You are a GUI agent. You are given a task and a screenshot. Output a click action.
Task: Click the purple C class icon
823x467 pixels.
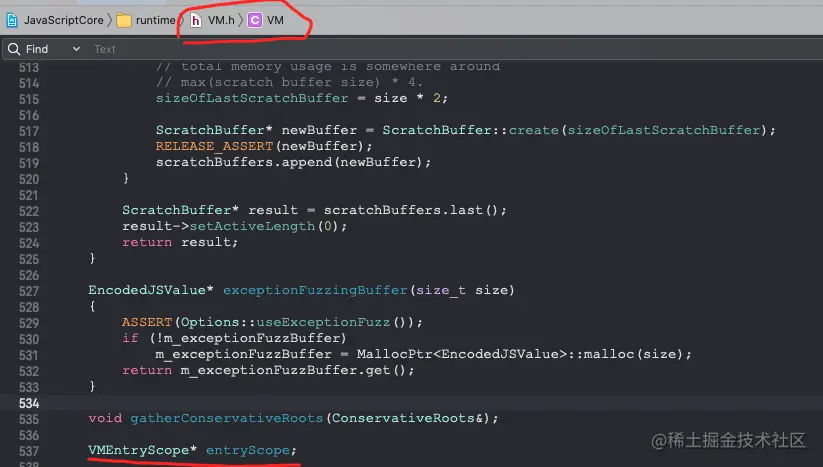(255, 20)
